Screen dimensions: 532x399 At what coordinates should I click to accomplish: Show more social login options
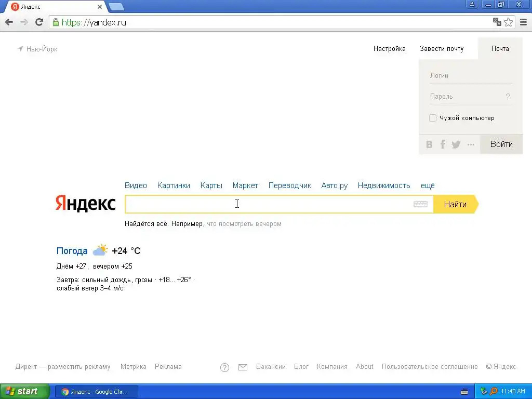[x=471, y=144]
